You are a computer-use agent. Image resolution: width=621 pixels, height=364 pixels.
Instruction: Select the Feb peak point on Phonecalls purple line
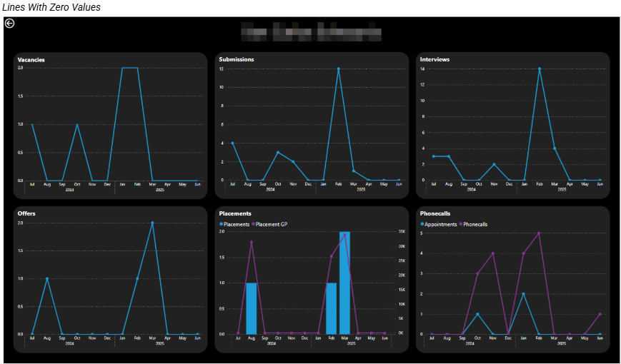pos(539,233)
